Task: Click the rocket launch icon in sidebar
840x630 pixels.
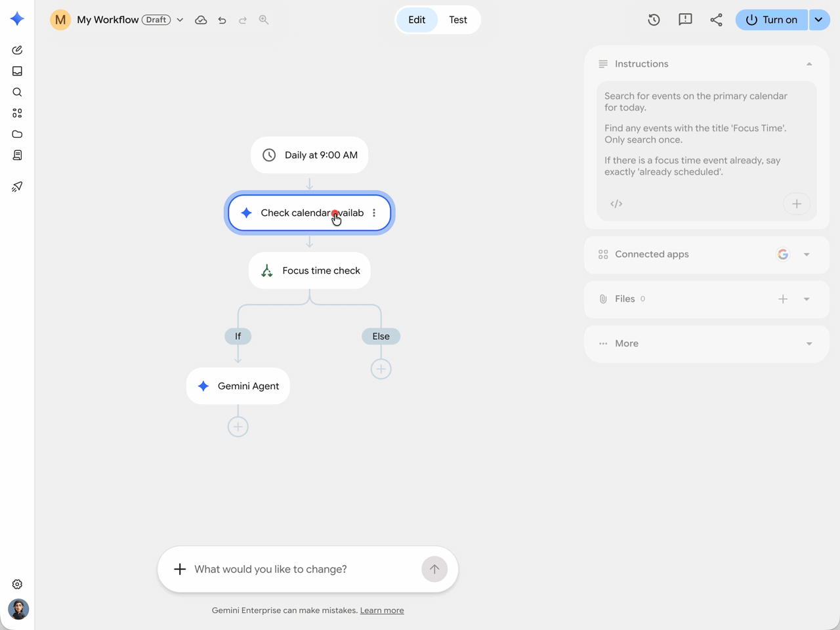Action: point(17,186)
